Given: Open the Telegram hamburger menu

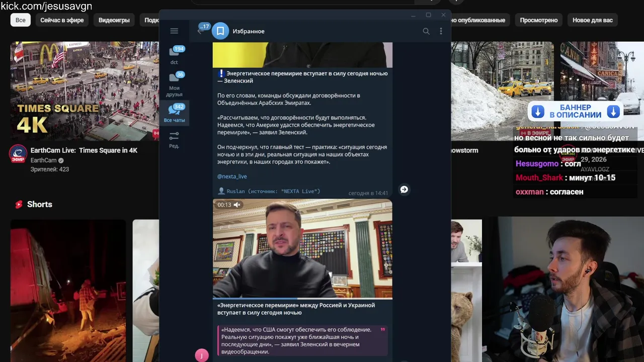Looking at the screenshot, I should pos(174,31).
